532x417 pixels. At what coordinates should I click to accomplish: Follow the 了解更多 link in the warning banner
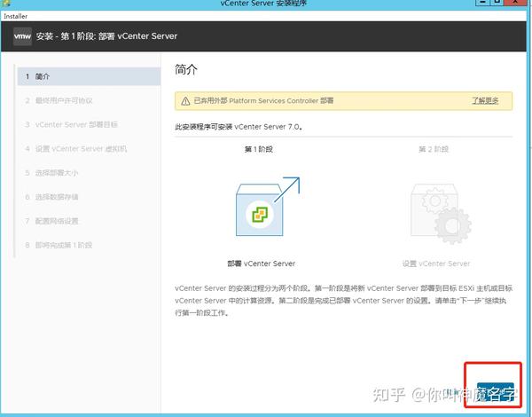[485, 100]
